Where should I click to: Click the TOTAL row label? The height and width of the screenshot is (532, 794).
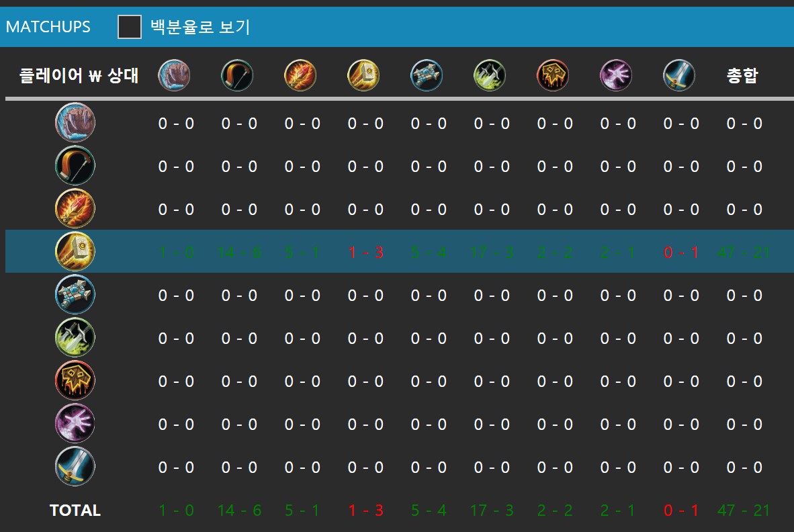(x=75, y=511)
